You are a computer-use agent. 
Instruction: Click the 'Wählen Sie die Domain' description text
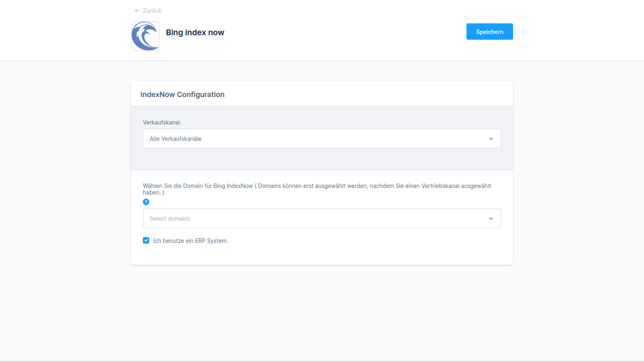317,186
